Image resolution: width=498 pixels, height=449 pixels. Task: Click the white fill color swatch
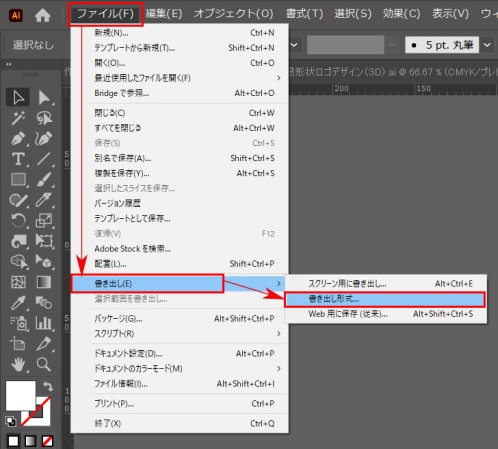coord(21,396)
